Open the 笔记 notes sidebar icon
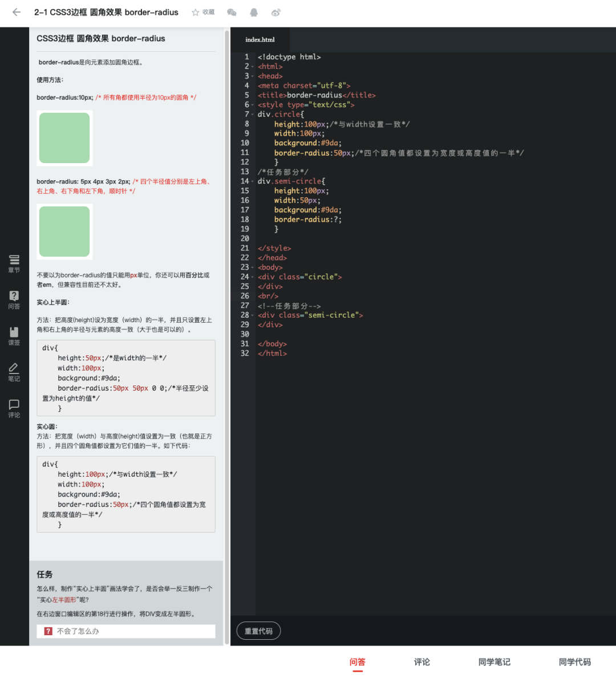The height and width of the screenshot is (678, 616). click(x=14, y=372)
